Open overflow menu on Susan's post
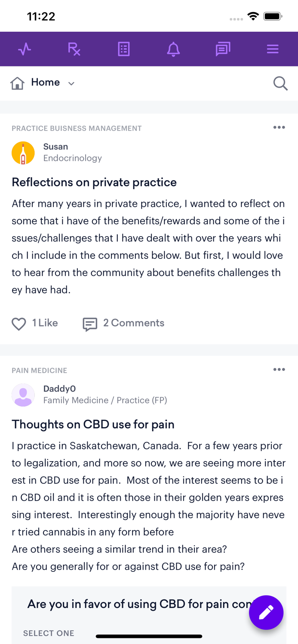The height and width of the screenshot is (644, 298). 279,127
